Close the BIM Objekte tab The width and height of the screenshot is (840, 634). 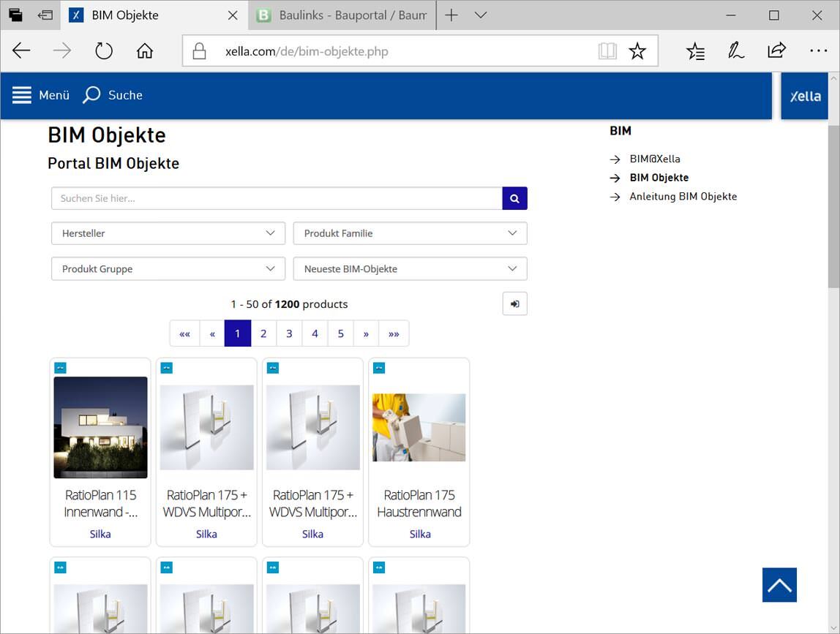(233, 15)
